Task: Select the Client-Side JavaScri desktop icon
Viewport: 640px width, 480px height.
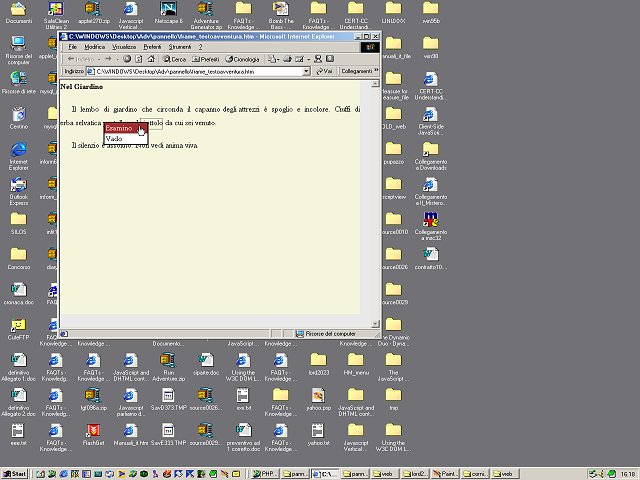Action: pyautogui.click(x=431, y=121)
